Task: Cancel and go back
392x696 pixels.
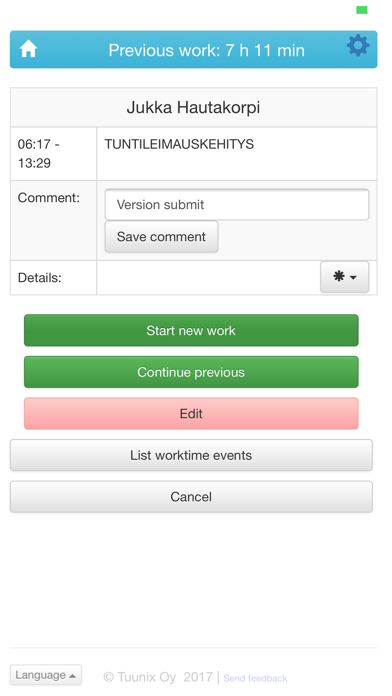Action: 191,497
